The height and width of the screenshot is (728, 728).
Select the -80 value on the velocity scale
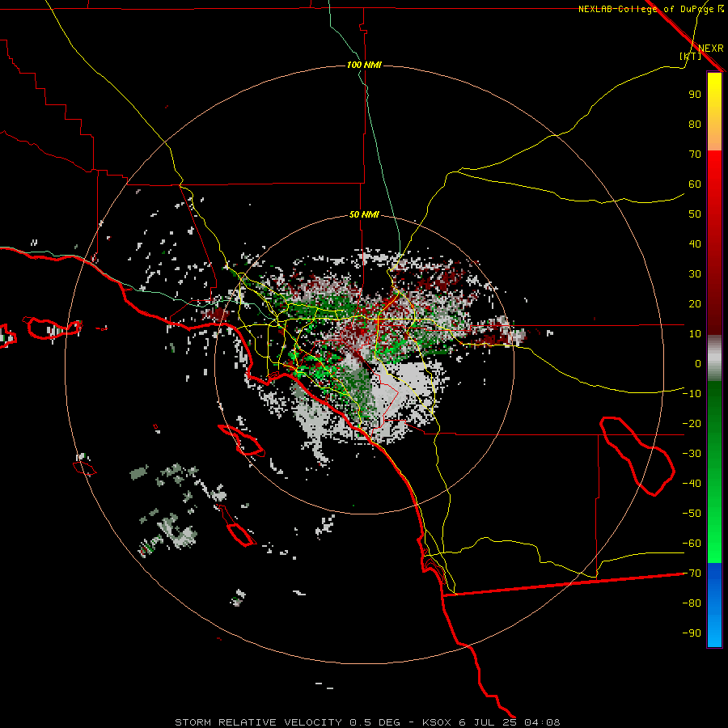tap(692, 603)
